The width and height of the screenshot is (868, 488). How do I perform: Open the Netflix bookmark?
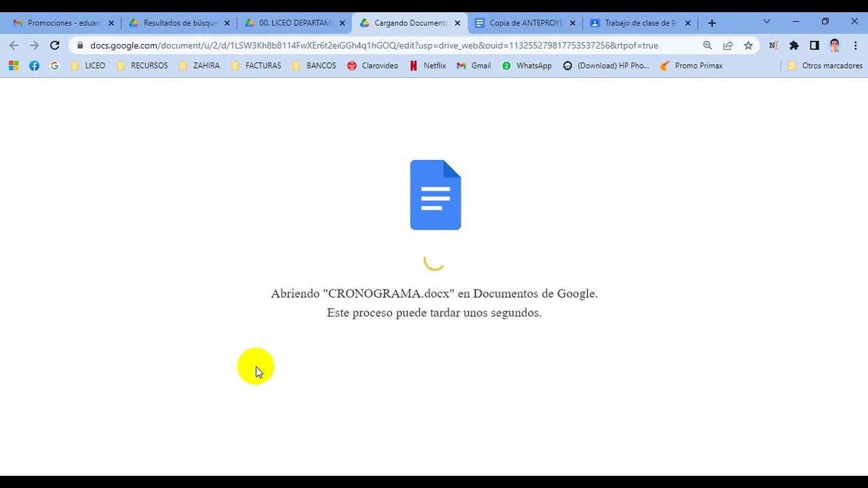point(427,66)
